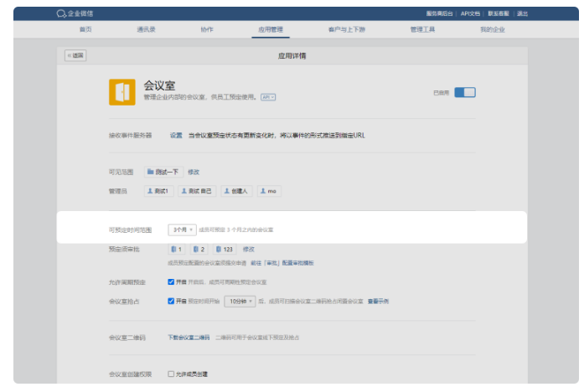The width and height of the screenshot is (584, 392).
Task: Click 修改 next to 可见范围
Action: click(x=194, y=172)
